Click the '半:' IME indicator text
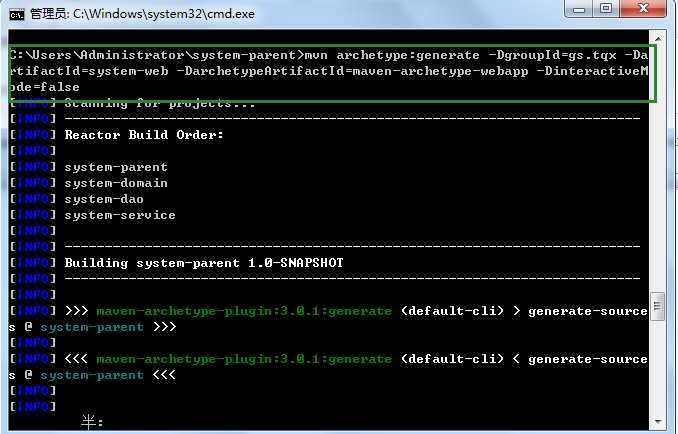This screenshot has height=434, width=678. pos(92,422)
